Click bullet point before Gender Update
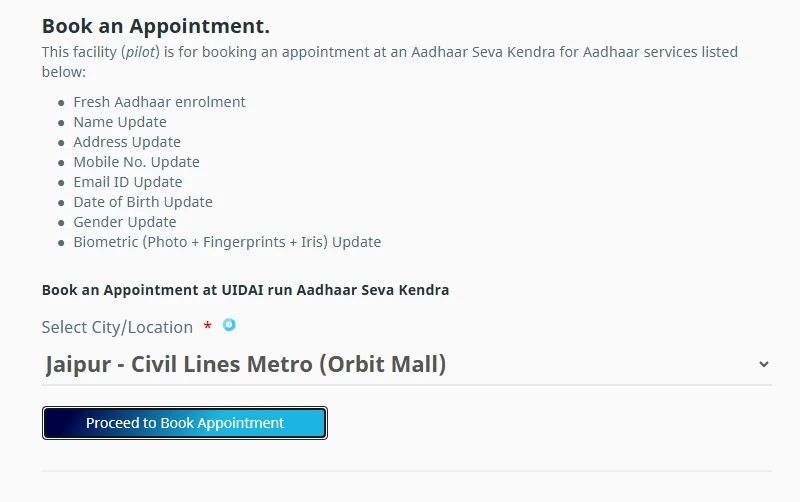 pyautogui.click(x=60, y=223)
